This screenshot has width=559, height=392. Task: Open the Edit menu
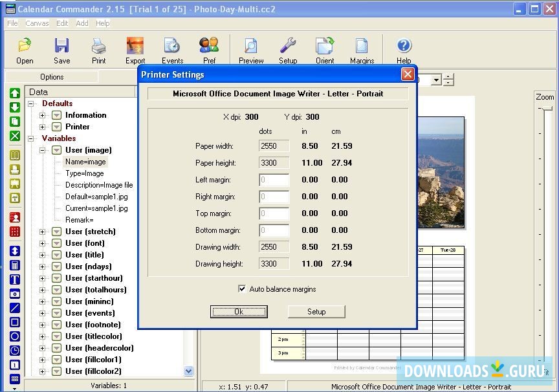point(62,23)
